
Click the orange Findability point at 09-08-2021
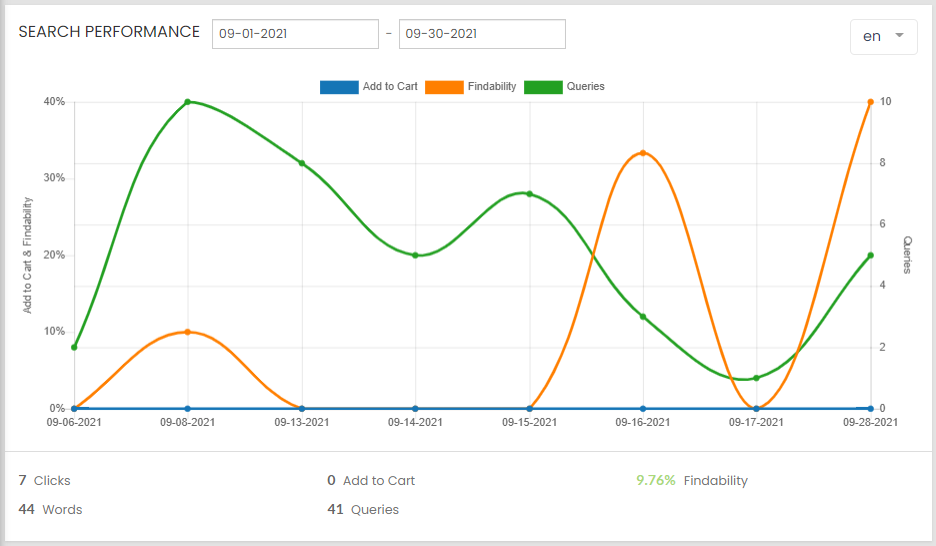[187, 332]
